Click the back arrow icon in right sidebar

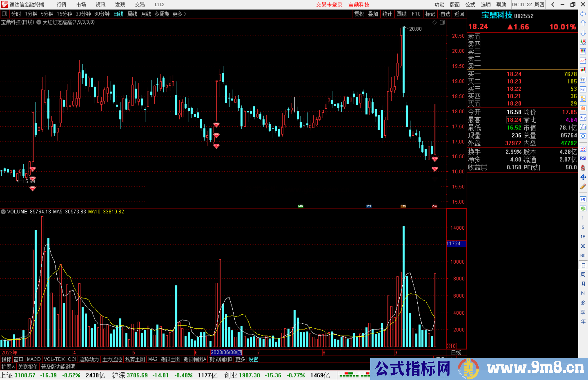coord(583,14)
